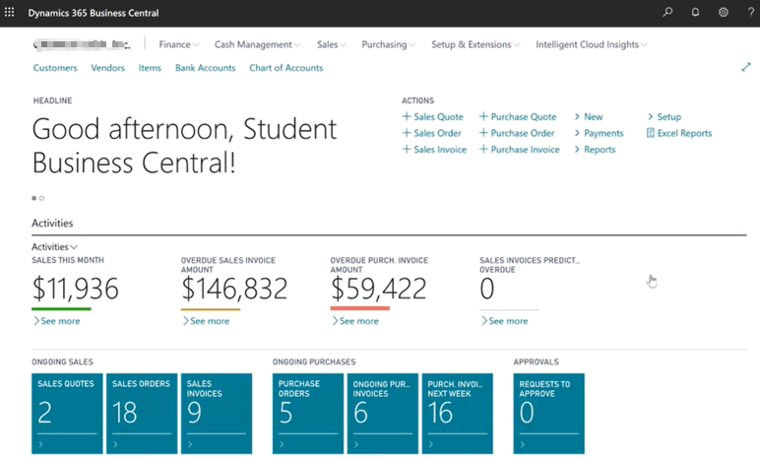Expand page using the diagonal arrows icon
The width and height of the screenshot is (760, 461).
point(745,67)
